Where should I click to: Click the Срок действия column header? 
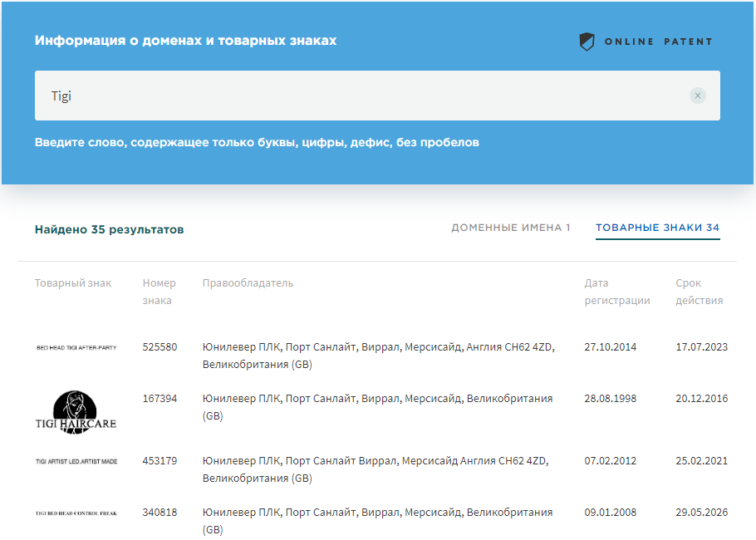699,292
